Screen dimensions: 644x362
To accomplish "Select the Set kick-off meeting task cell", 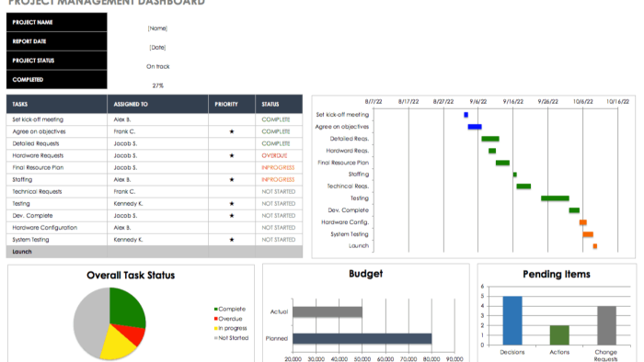I will click(57, 119).
